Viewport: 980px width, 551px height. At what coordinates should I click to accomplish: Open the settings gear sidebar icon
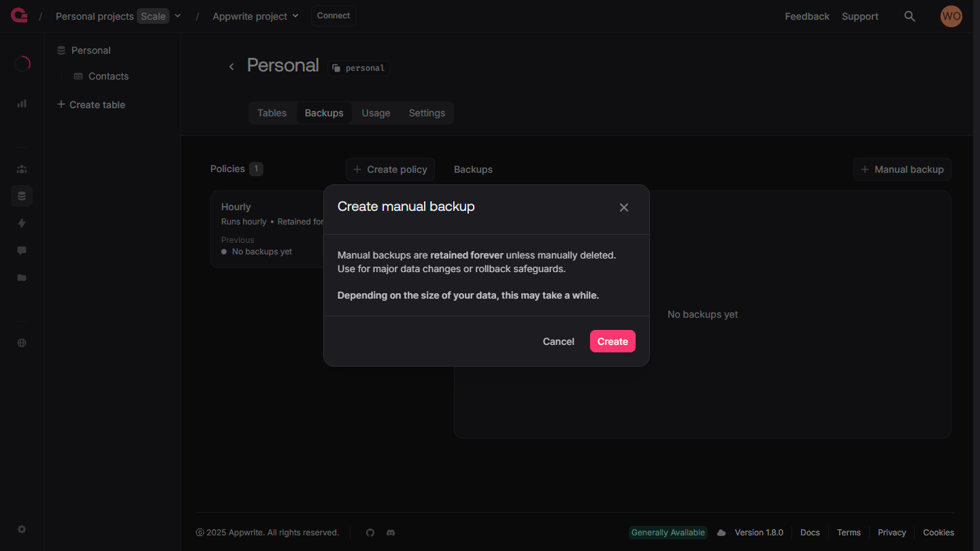point(22,529)
